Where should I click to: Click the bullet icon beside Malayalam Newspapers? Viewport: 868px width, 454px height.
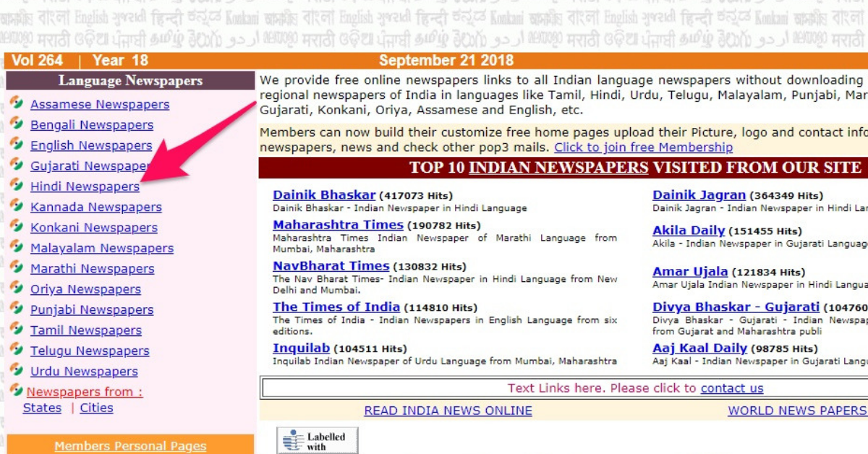coord(17,247)
